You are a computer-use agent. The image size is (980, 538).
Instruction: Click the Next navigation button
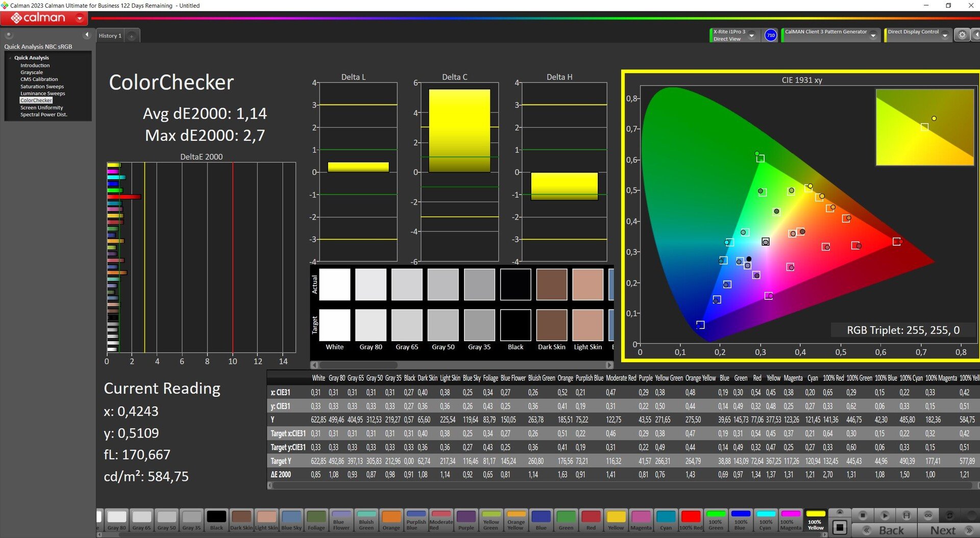pos(948,530)
